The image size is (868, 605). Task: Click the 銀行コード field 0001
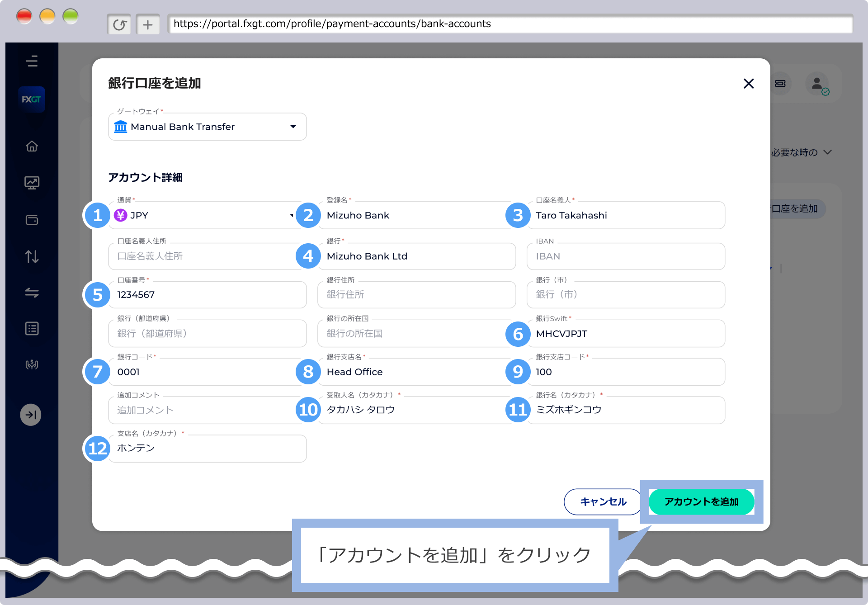pyautogui.click(x=208, y=372)
